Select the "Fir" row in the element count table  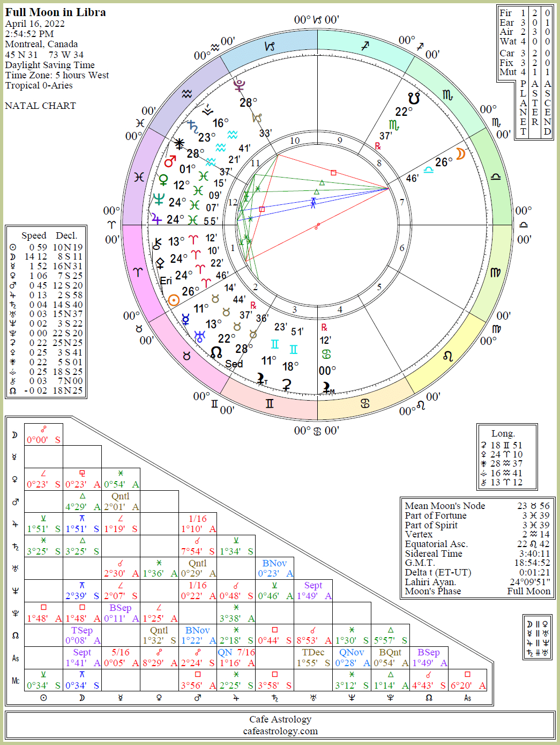(x=525, y=13)
